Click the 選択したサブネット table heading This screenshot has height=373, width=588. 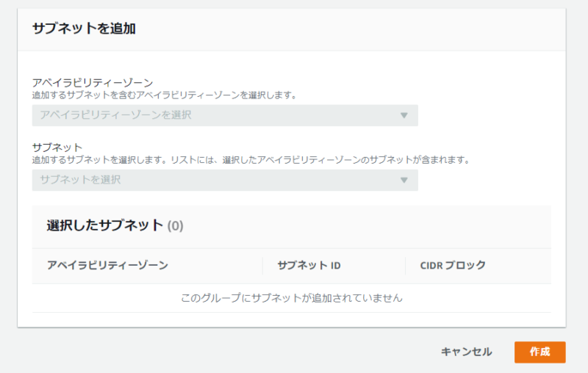pos(105,225)
